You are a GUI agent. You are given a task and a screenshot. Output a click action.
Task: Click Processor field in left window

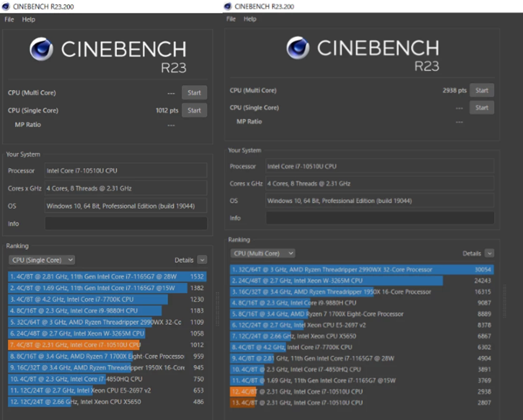[x=126, y=170]
